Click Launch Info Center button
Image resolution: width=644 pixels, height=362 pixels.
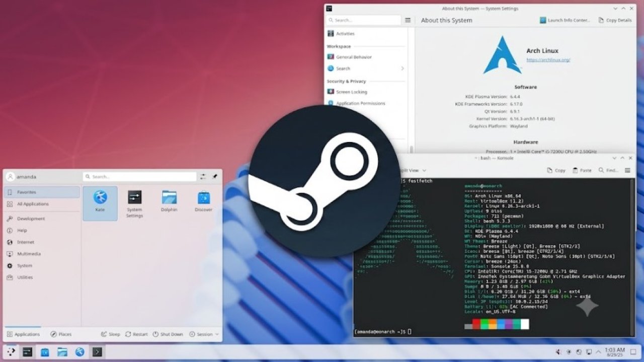[565, 20]
